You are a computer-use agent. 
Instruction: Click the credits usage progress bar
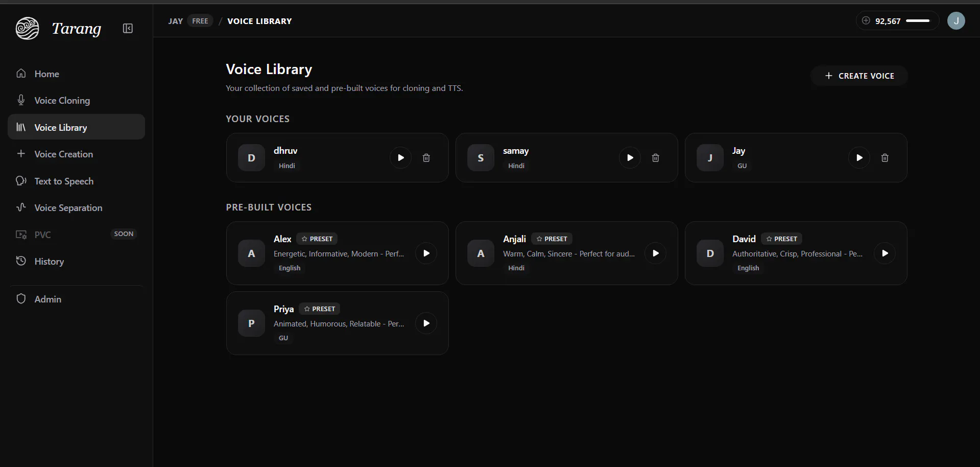918,20
